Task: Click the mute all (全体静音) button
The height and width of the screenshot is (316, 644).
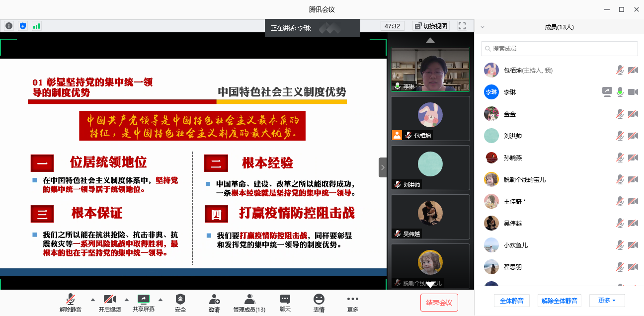Action: (512, 301)
